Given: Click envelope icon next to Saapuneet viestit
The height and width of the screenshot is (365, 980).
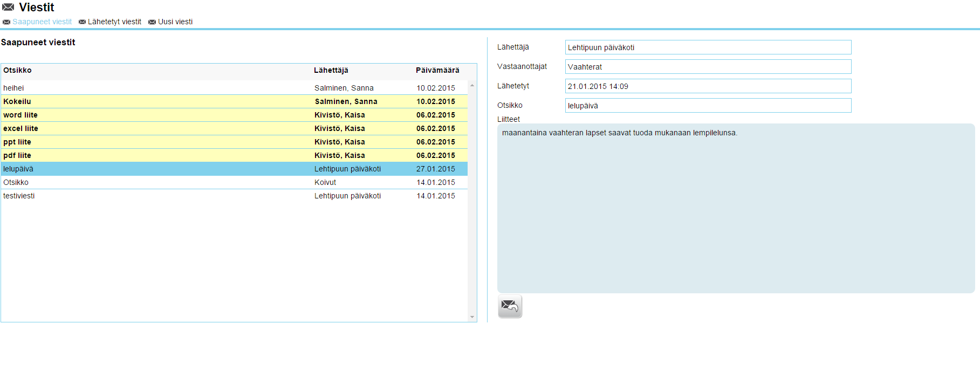Looking at the screenshot, I should 6,22.
